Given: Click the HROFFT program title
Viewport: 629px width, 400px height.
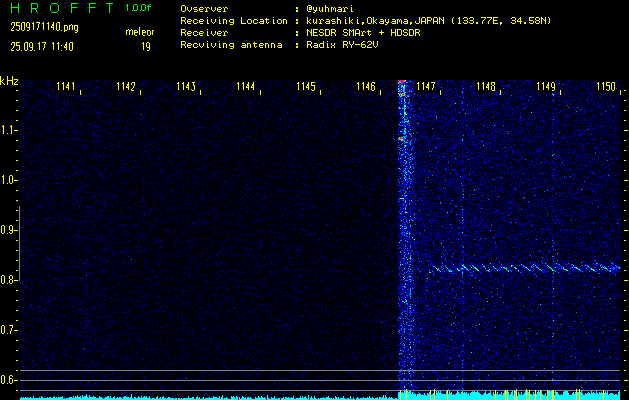Looking at the screenshot, I should click(63, 8).
